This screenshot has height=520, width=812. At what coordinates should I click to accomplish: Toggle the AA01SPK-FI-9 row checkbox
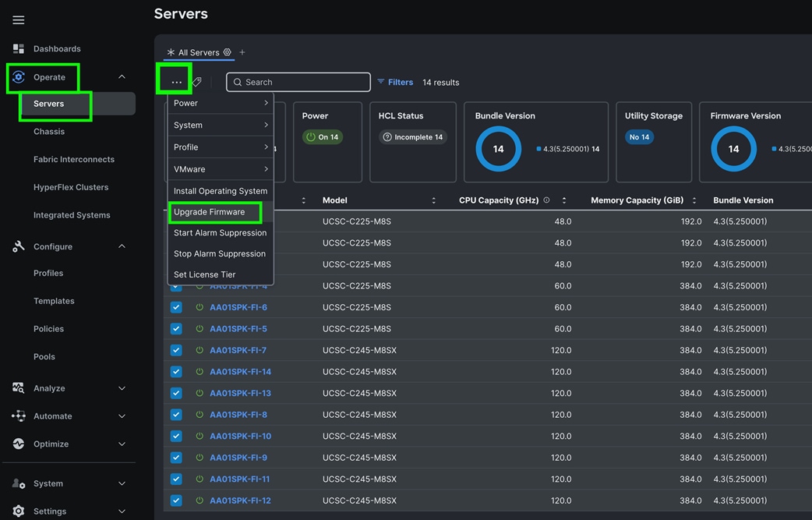coord(176,458)
